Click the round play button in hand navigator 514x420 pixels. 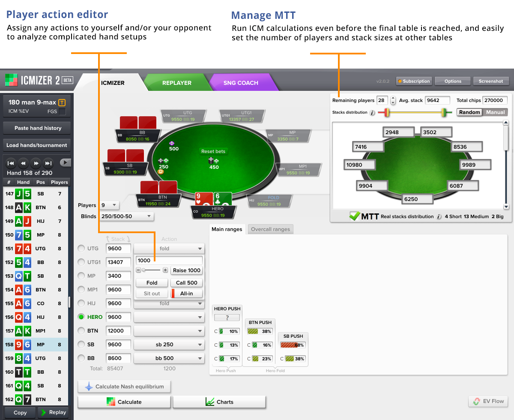click(x=65, y=162)
